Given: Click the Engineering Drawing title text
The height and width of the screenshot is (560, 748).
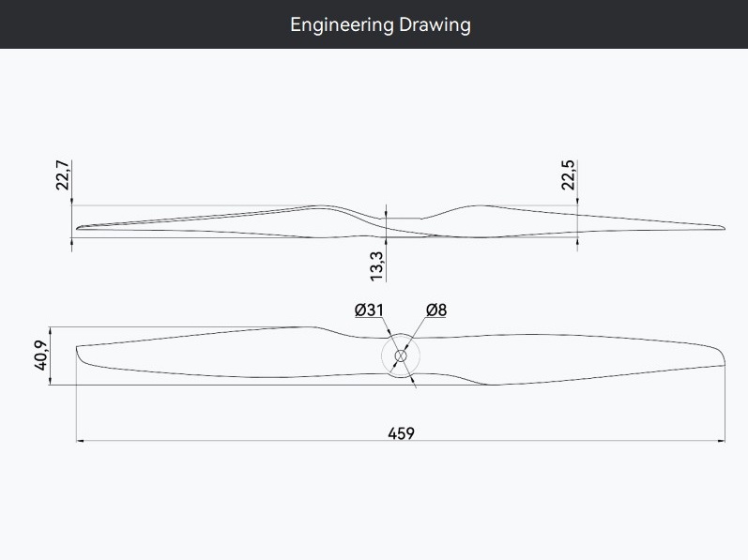Looking at the screenshot, I should (x=380, y=24).
